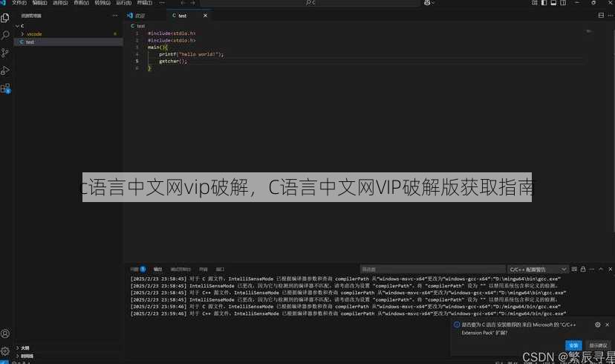Click the command center search box

click(310, 3)
